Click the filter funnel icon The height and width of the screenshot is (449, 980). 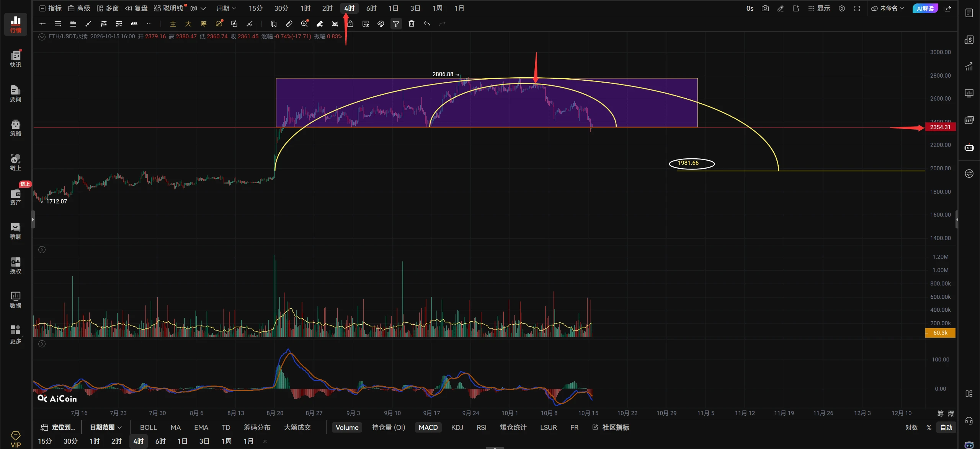tap(396, 24)
